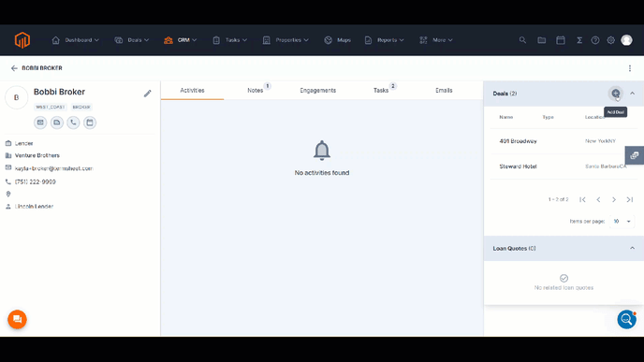The width and height of the screenshot is (644, 362).
Task: Switch to the contact Tasks tab
Action: point(381,91)
